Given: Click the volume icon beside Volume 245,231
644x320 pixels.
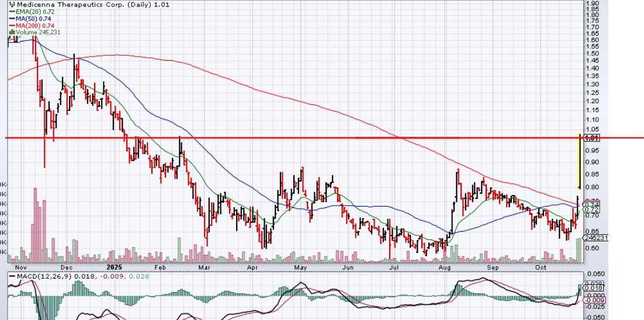Looking at the screenshot, I should pos(11,32).
